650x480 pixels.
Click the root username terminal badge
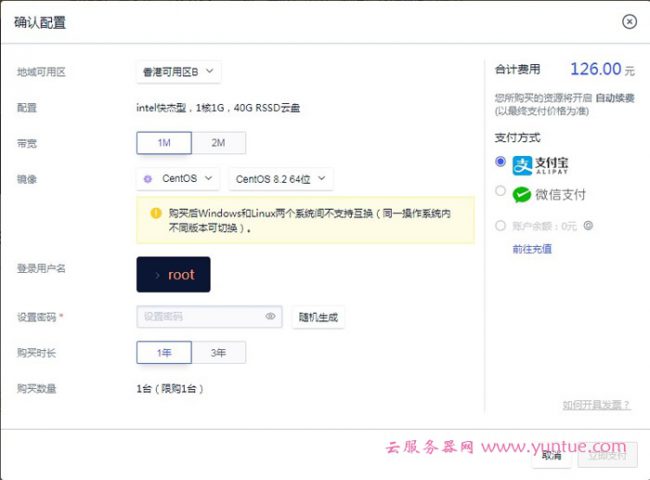(173, 274)
